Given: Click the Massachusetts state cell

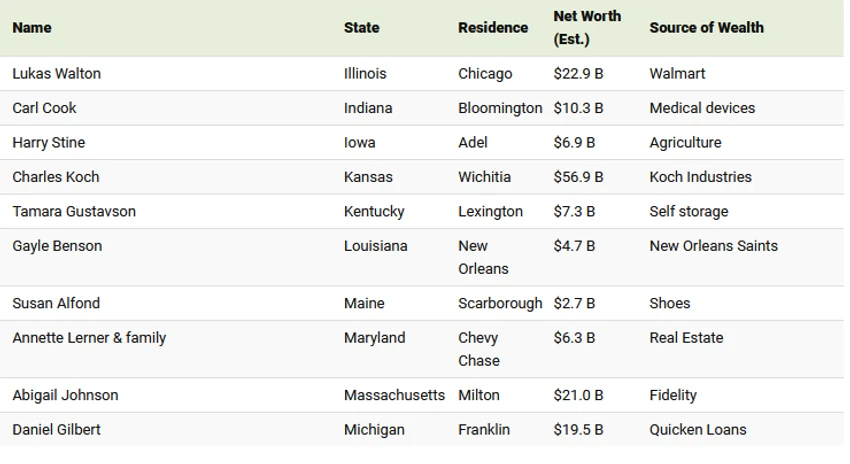Looking at the screenshot, I should click(x=394, y=395).
